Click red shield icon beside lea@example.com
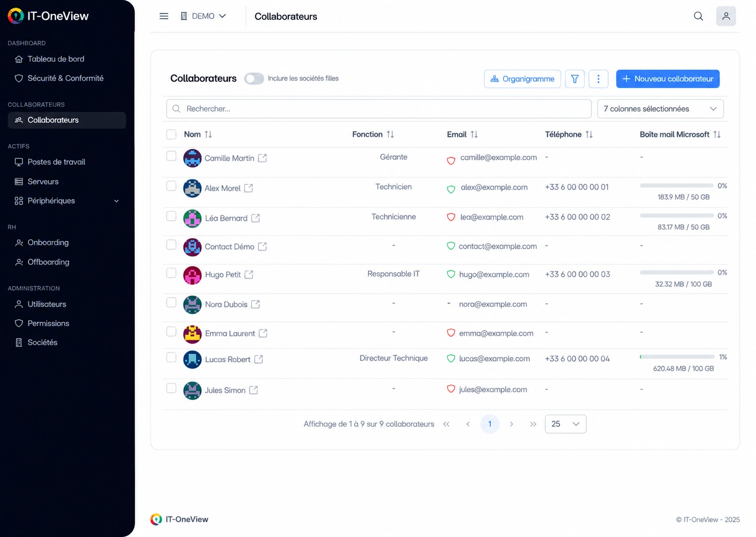756x537 pixels. point(451,217)
